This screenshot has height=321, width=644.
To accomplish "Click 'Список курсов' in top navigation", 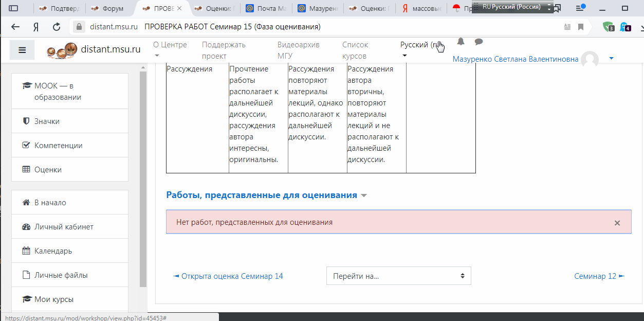I will 355,50.
